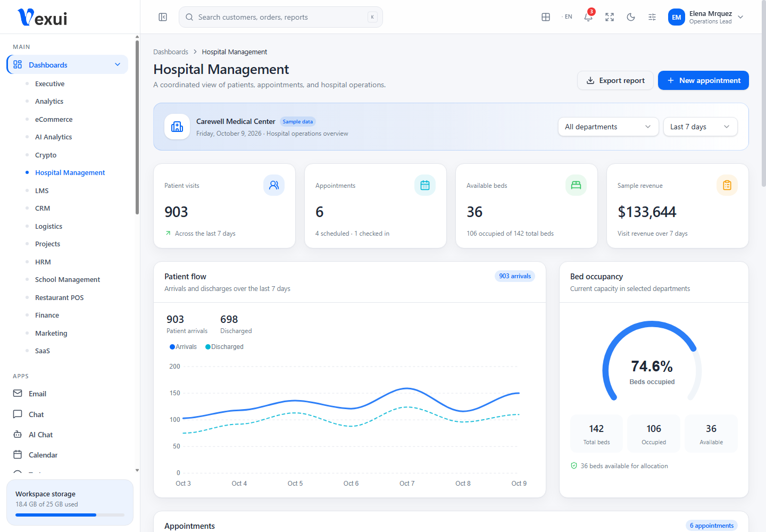Open notifications bell icon
Image resolution: width=766 pixels, height=532 pixels.
pos(588,17)
